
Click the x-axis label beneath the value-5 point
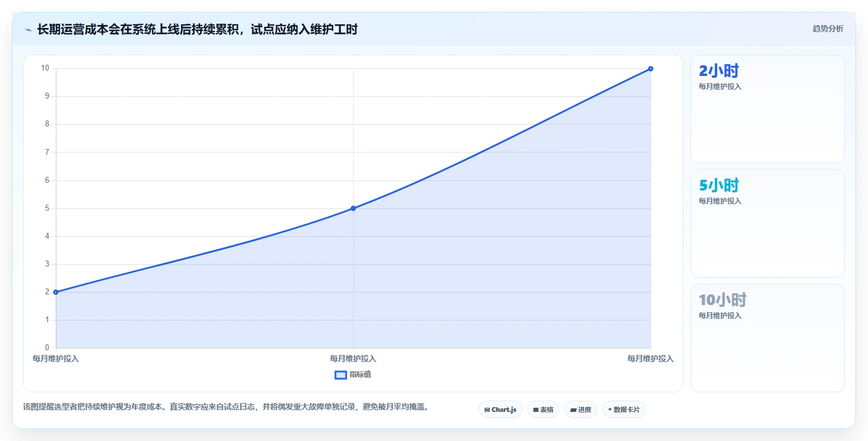tap(353, 359)
